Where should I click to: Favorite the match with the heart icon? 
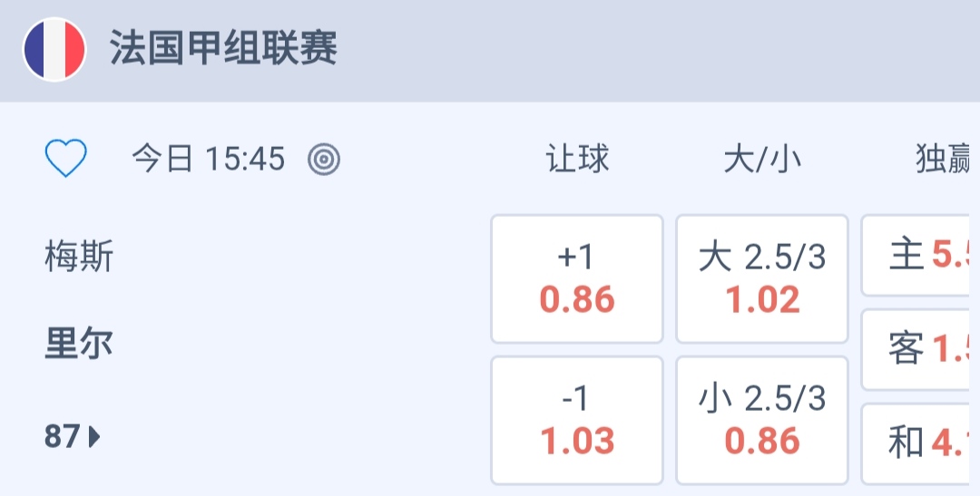point(66,160)
